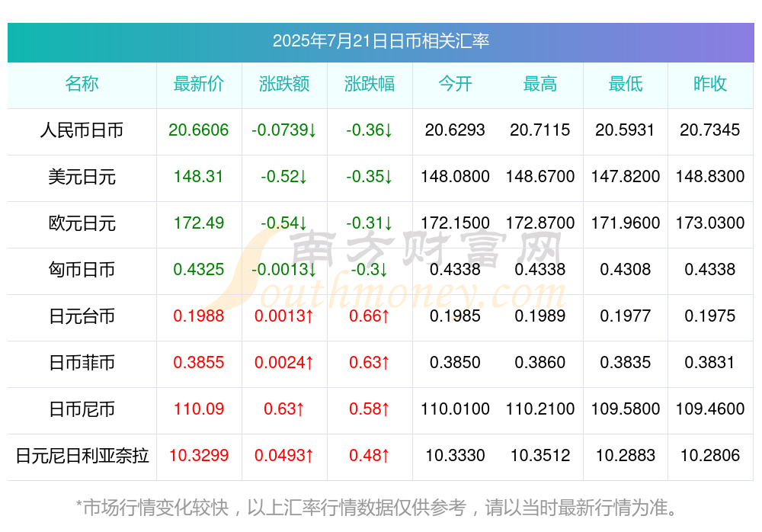Click latest price 148.31
762x532 pixels.
click(x=199, y=177)
